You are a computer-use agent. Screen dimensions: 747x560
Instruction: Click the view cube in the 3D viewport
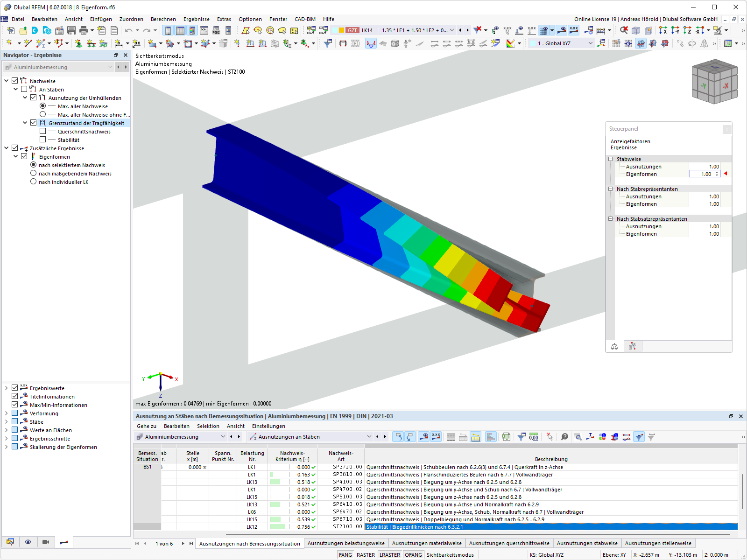tap(714, 81)
